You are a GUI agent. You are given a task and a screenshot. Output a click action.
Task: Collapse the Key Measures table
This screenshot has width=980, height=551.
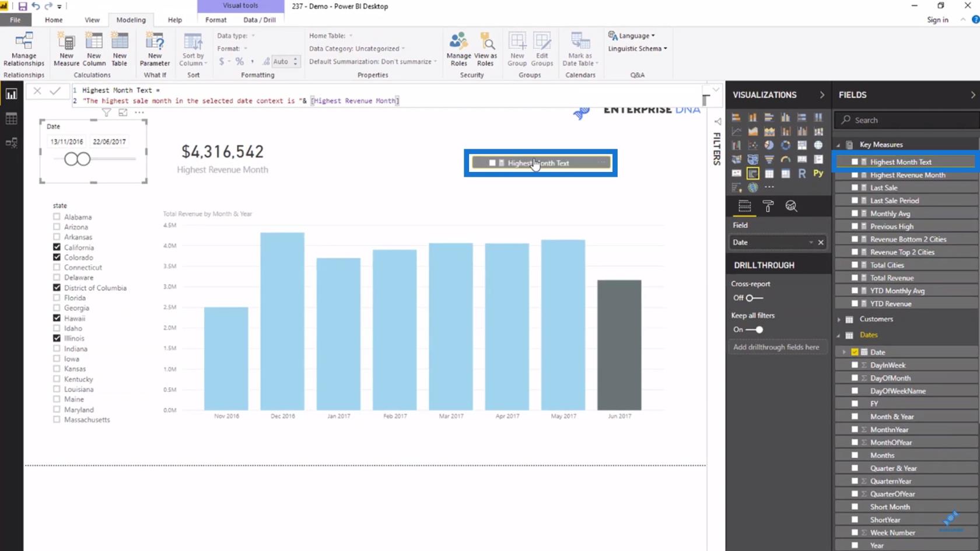(x=839, y=145)
